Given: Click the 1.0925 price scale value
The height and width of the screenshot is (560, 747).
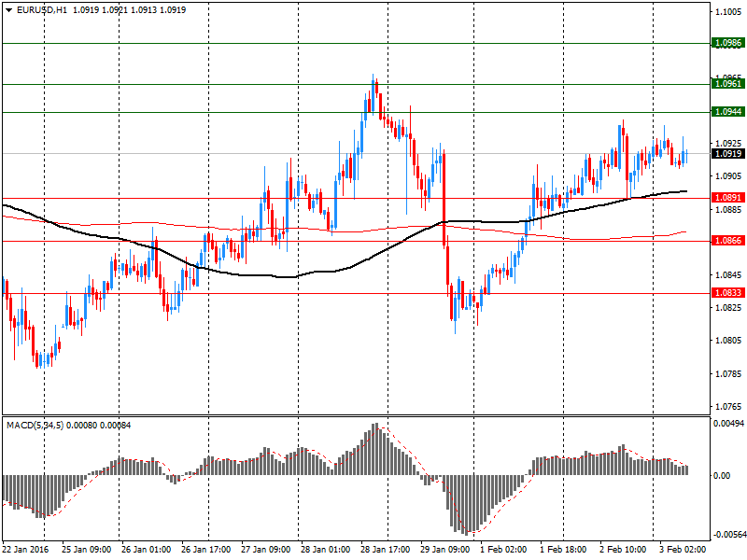Looking at the screenshot, I should point(729,144).
